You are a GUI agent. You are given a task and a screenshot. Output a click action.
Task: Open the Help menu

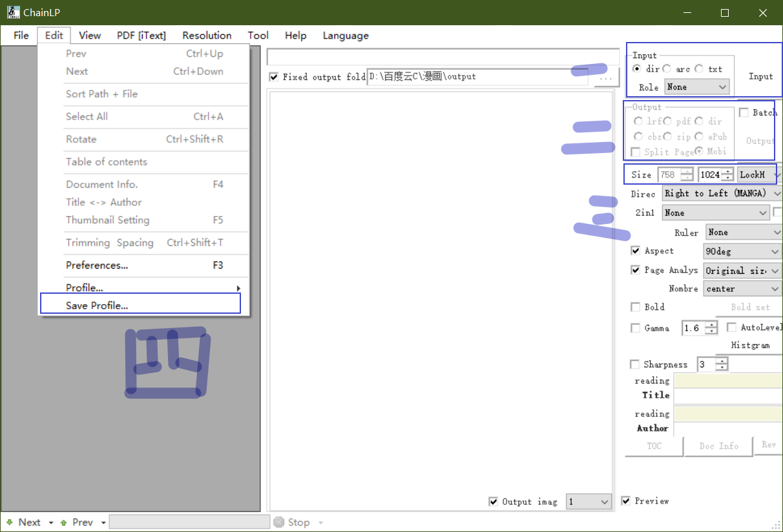pyautogui.click(x=295, y=36)
